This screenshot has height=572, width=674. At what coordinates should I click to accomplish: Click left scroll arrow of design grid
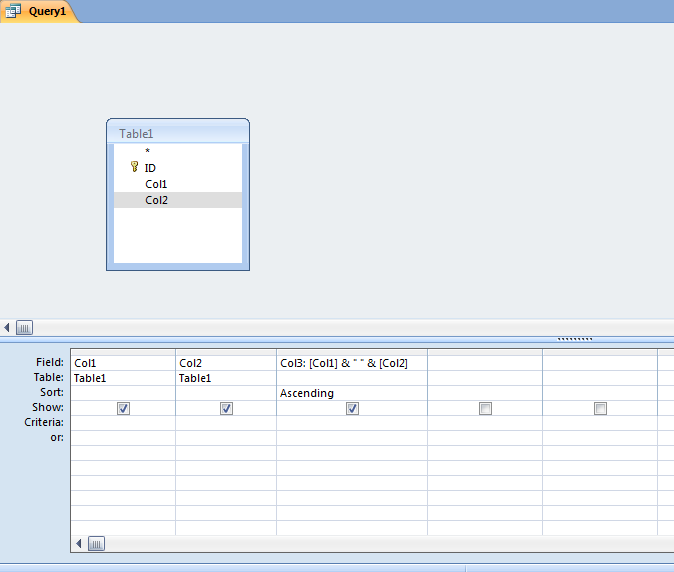click(x=79, y=544)
